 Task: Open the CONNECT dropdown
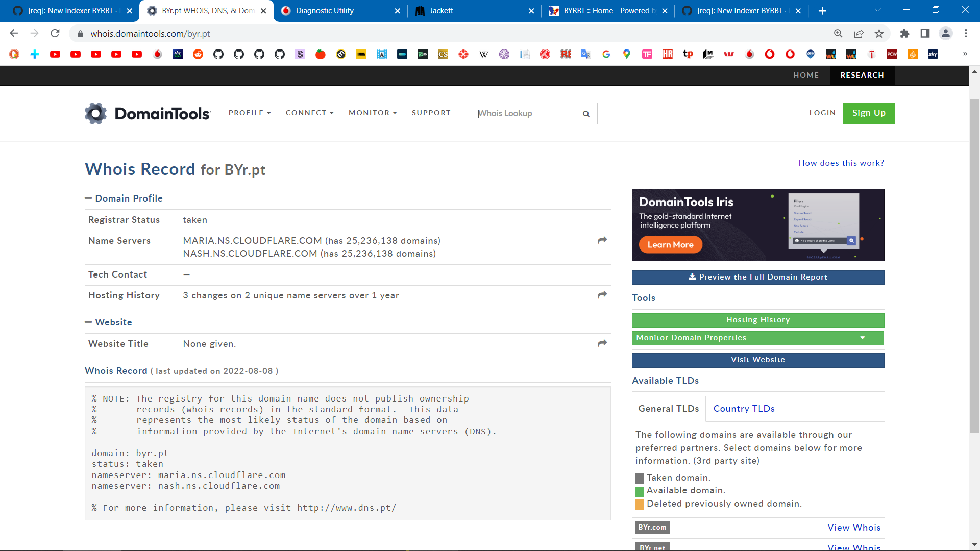pos(309,113)
